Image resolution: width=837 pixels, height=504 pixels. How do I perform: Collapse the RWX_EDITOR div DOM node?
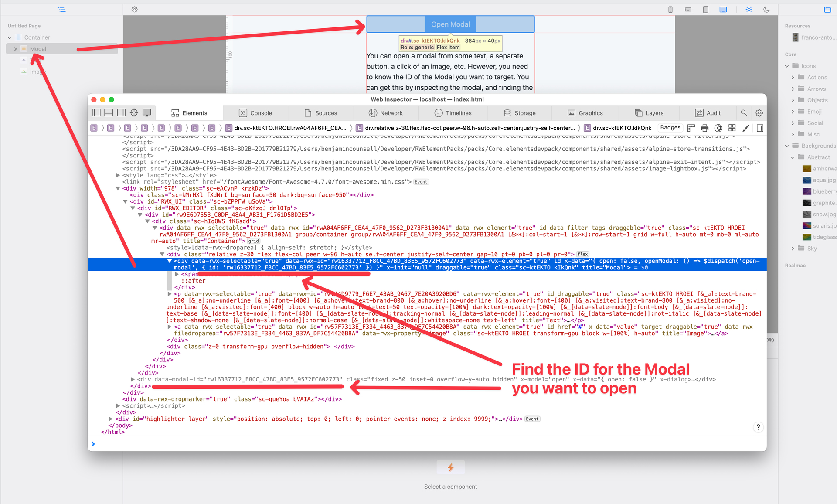click(x=133, y=208)
